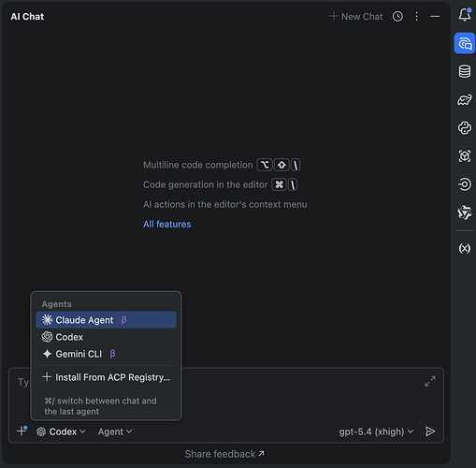Click the Codex logo icon in Agents list

(47, 337)
